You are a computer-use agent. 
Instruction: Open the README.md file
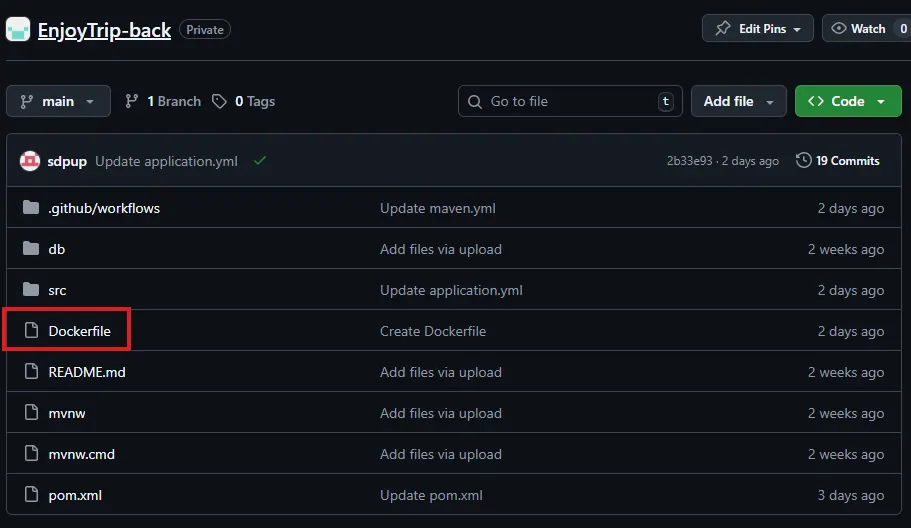87,372
